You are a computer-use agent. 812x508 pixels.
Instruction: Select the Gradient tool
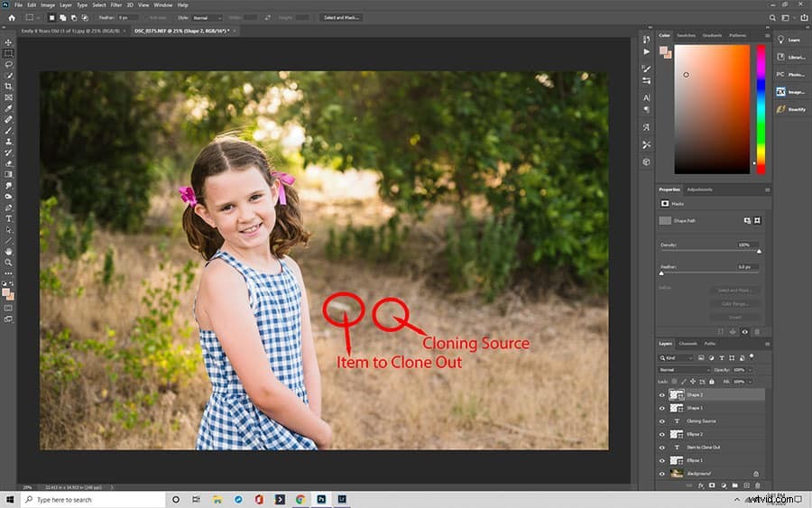(x=8, y=174)
